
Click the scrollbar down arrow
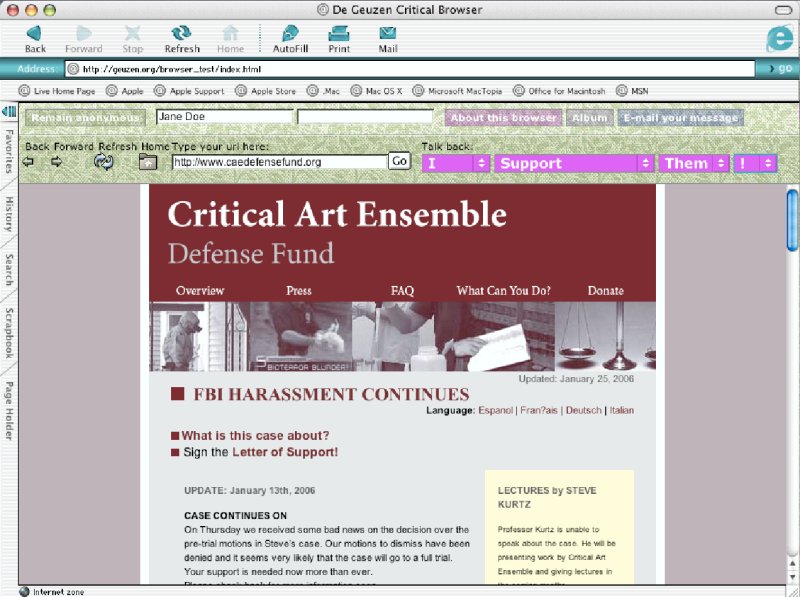click(x=792, y=577)
